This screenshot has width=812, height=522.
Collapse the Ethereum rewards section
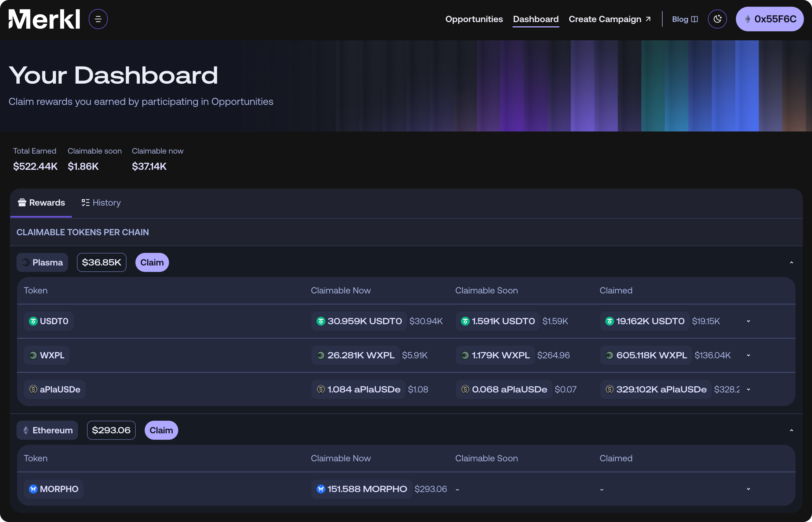click(792, 430)
